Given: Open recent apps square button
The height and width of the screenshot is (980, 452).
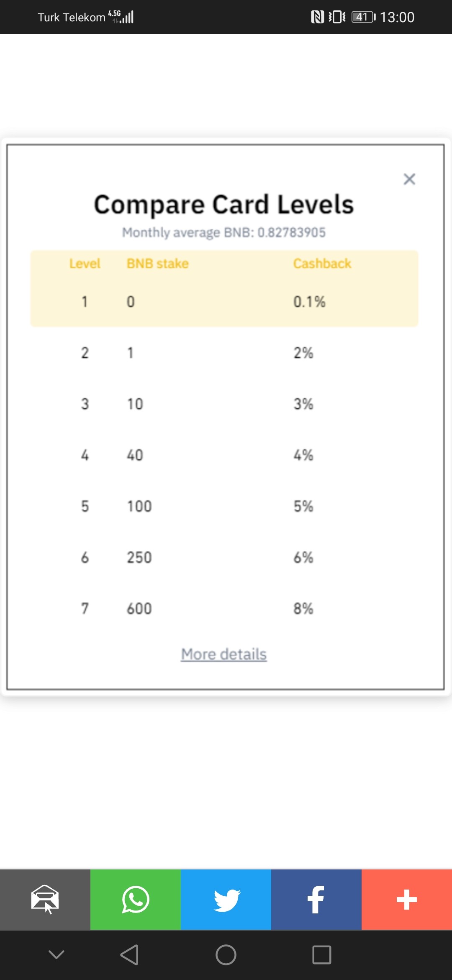Looking at the screenshot, I should 322,955.
